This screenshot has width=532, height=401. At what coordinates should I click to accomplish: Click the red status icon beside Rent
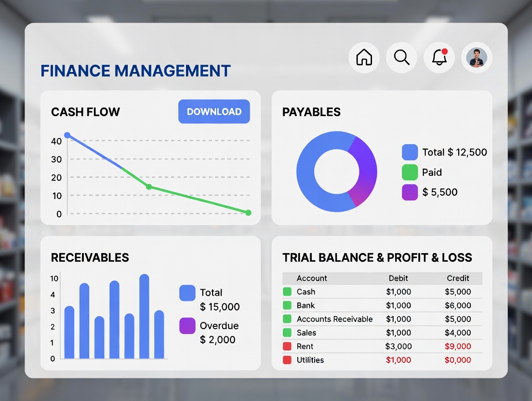point(287,346)
